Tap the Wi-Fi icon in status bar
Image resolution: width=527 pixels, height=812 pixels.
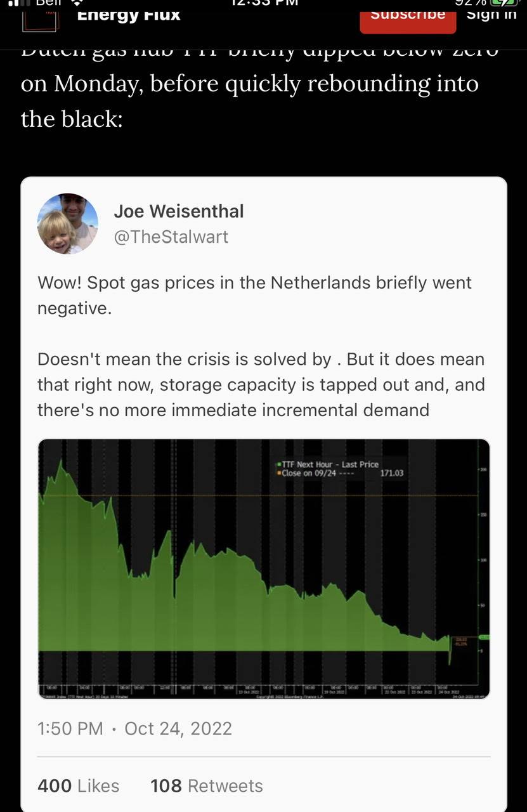(77, 3)
